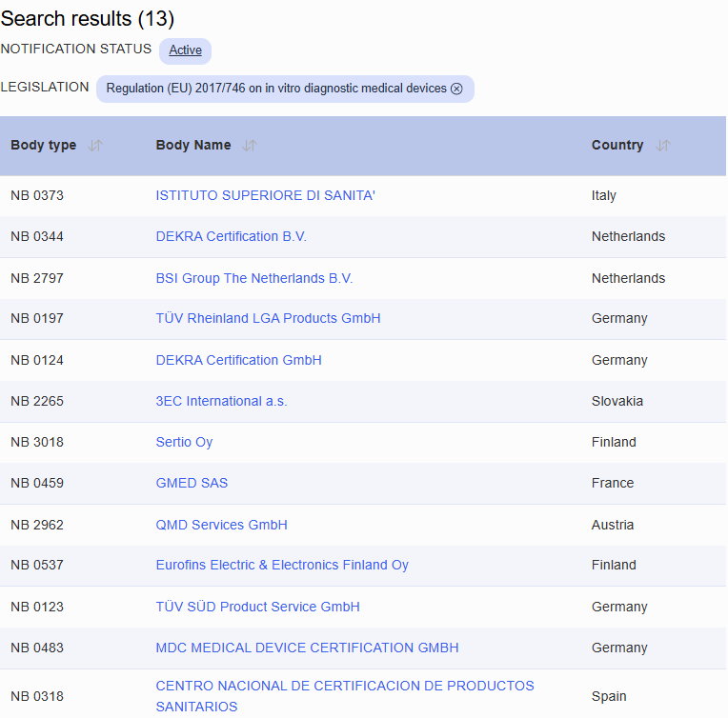Open DEKRA Certification GmbH link
Viewport: 728px width, 718px height.
pyautogui.click(x=238, y=360)
